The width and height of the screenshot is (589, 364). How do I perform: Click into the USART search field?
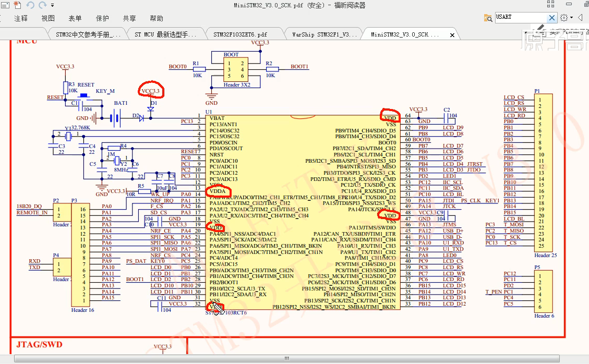click(520, 17)
